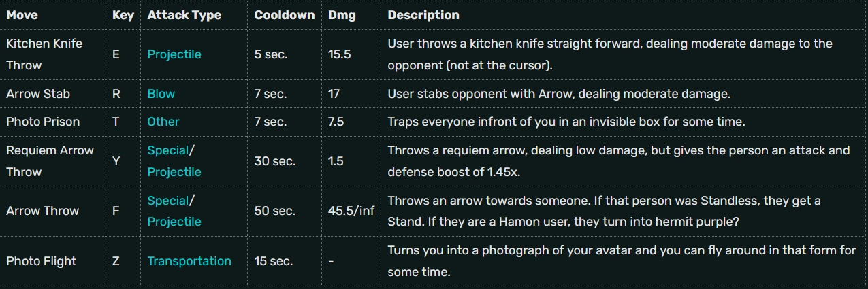
Task: Open the Transportation attack type link
Action: 189,261
